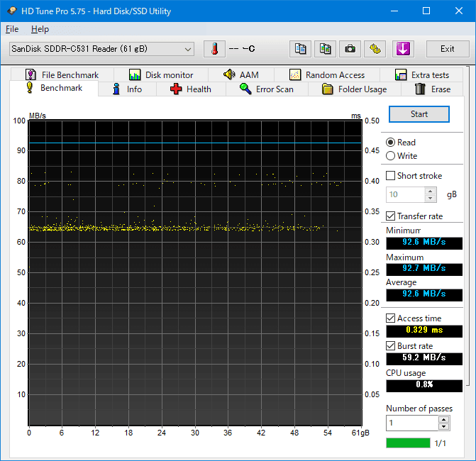
Task: Click the green progress bar
Action: (x=408, y=443)
